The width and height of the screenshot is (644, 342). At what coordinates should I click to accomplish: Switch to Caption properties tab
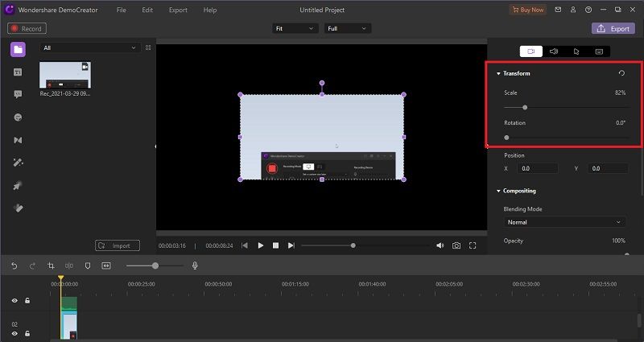click(x=599, y=52)
